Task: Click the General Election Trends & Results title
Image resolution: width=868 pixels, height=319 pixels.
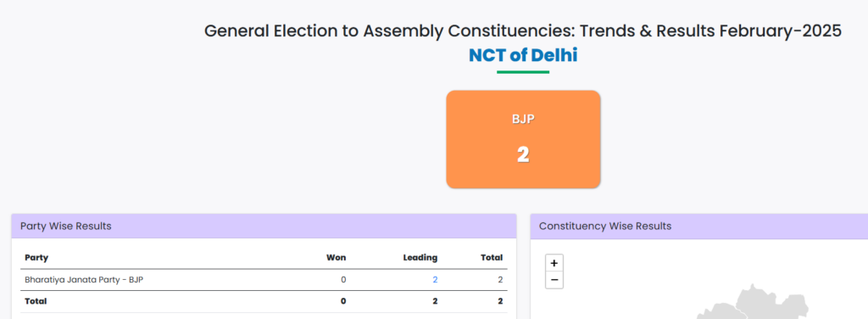Action: point(523,31)
